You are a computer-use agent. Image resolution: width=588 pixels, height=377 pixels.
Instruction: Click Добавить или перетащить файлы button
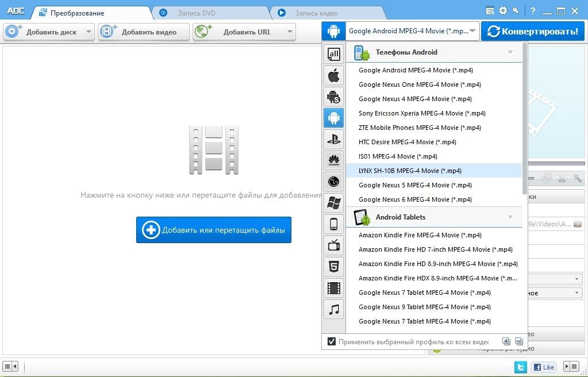[214, 230]
